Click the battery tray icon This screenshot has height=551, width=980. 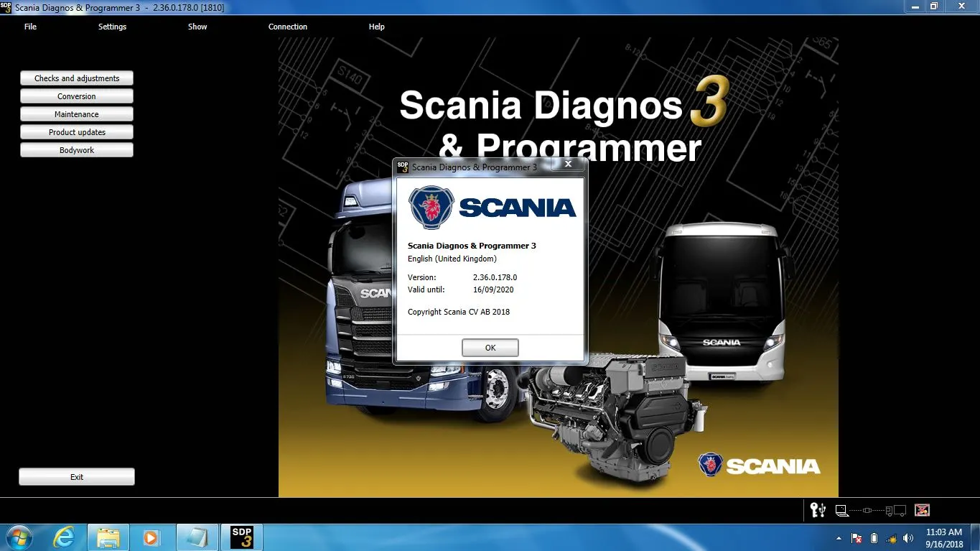pos(874,538)
